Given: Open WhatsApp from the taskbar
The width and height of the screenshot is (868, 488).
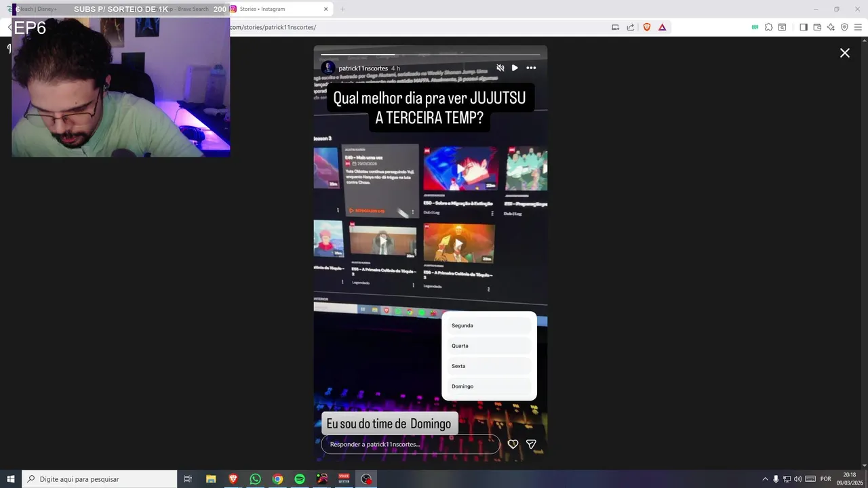Looking at the screenshot, I should pyautogui.click(x=255, y=479).
